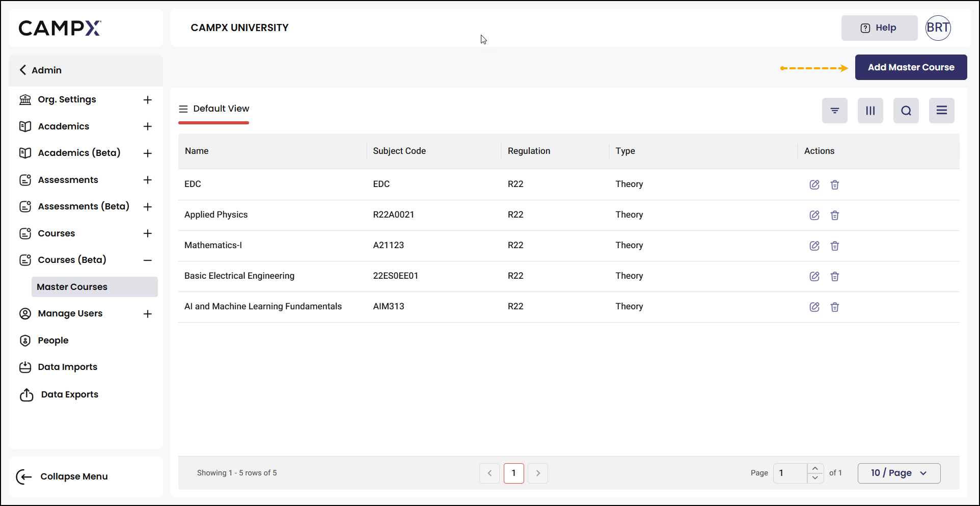Click the Mathematics-I name cell

[213, 245]
